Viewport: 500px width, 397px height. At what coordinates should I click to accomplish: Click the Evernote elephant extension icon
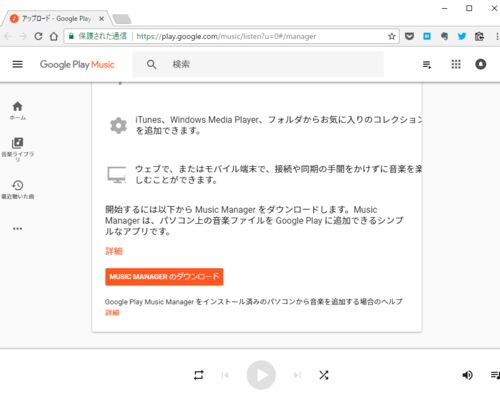(444, 36)
